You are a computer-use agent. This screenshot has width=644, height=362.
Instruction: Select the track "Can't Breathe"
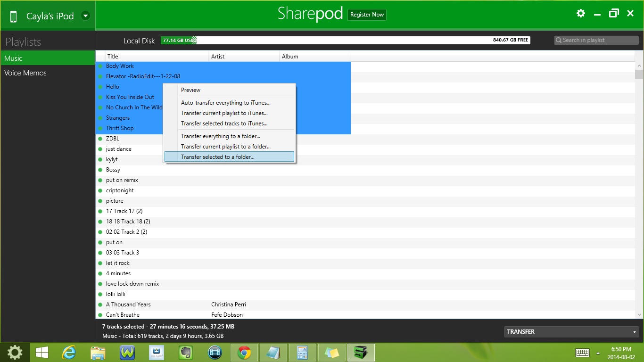coord(123,315)
